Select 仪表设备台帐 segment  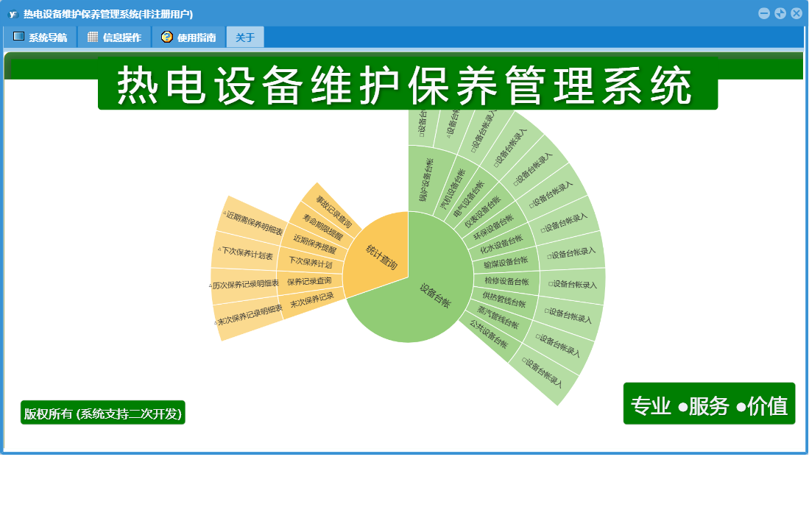tap(482, 212)
